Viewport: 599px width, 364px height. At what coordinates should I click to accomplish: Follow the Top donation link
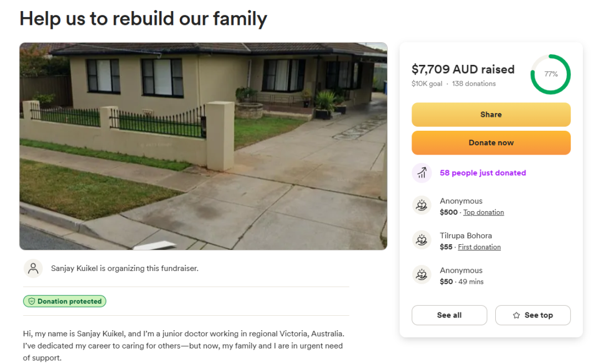coord(483,213)
